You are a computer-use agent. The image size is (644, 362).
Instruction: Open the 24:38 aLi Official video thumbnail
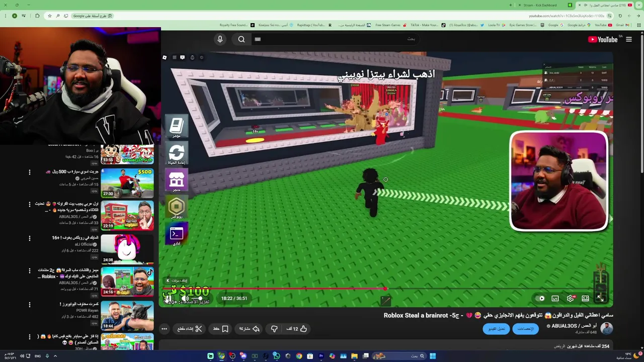pos(127,248)
